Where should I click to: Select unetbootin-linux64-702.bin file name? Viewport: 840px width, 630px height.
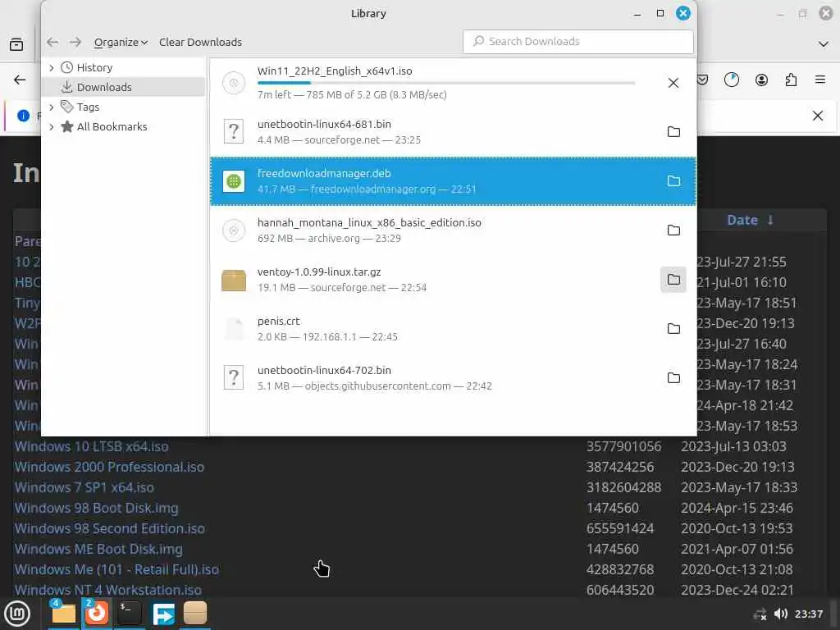(x=324, y=371)
